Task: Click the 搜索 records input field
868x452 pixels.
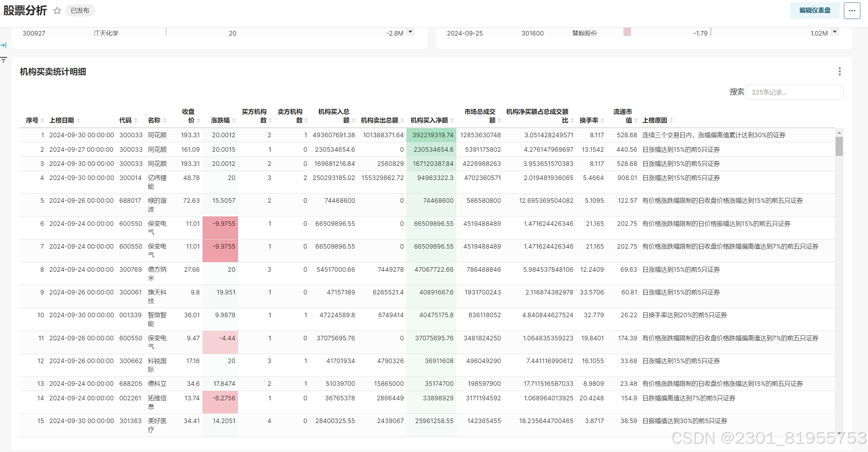Action: pos(794,92)
